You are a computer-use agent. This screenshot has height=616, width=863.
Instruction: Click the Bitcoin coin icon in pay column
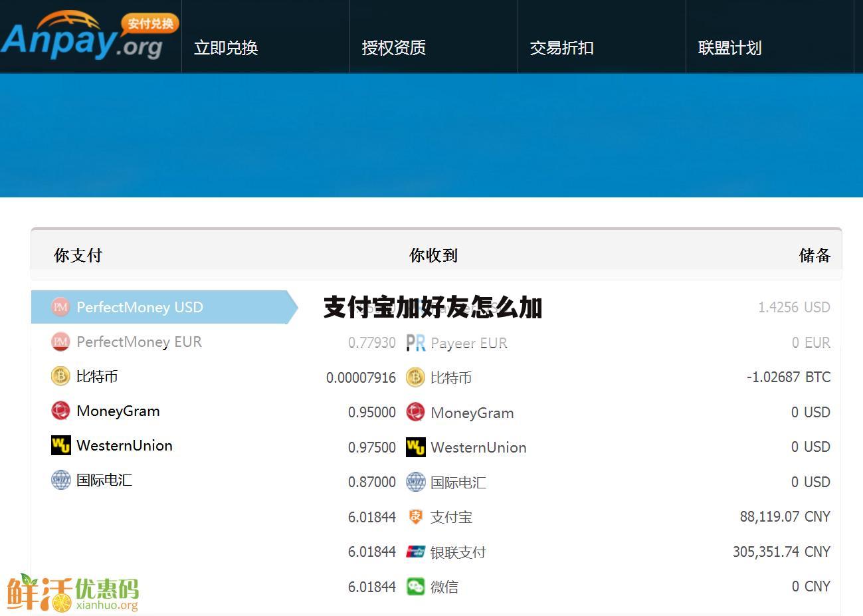[x=60, y=376]
